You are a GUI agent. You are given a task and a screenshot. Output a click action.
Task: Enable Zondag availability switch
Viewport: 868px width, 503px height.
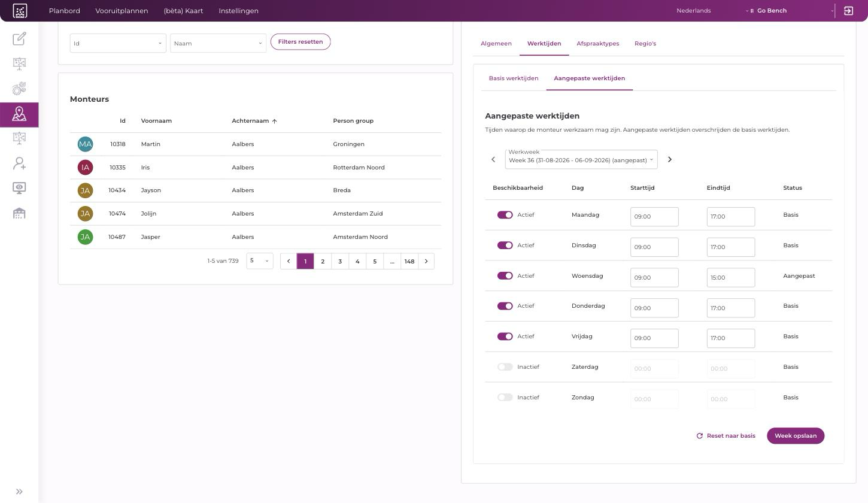click(x=505, y=398)
